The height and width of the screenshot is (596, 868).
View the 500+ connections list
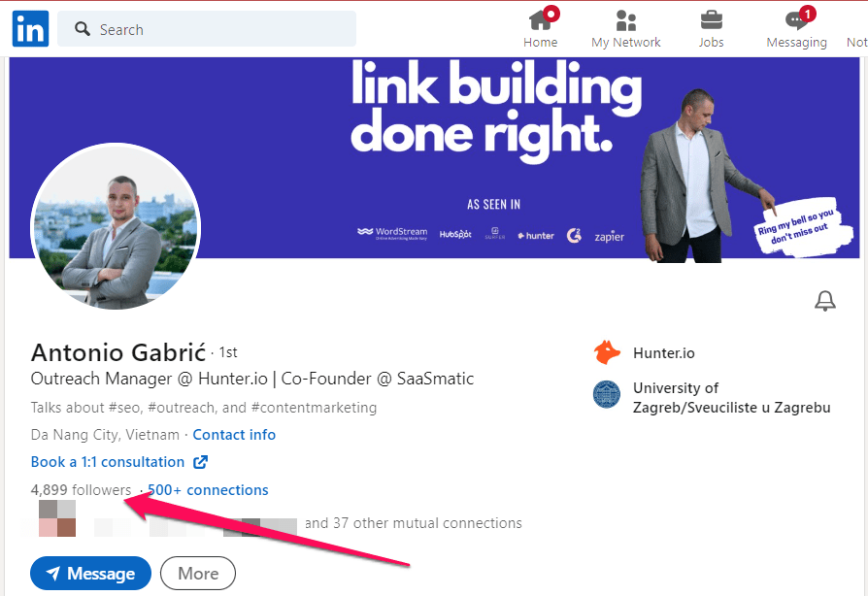click(x=207, y=489)
